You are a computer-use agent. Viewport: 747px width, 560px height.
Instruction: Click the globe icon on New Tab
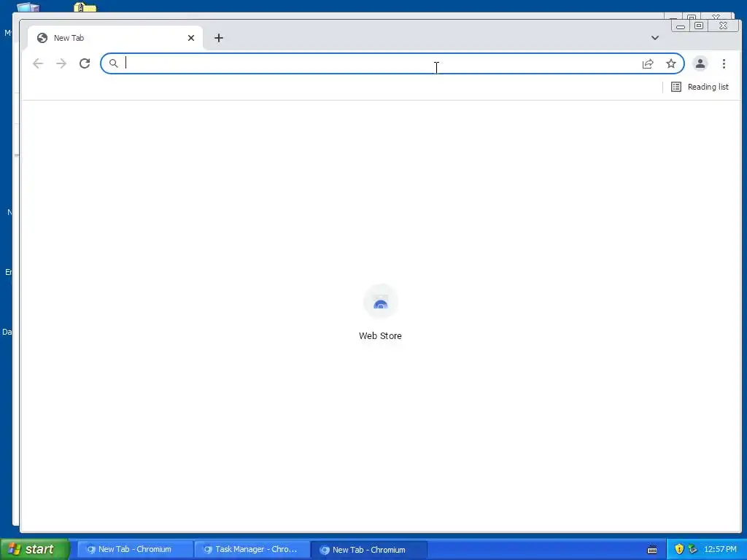pyautogui.click(x=42, y=38)
